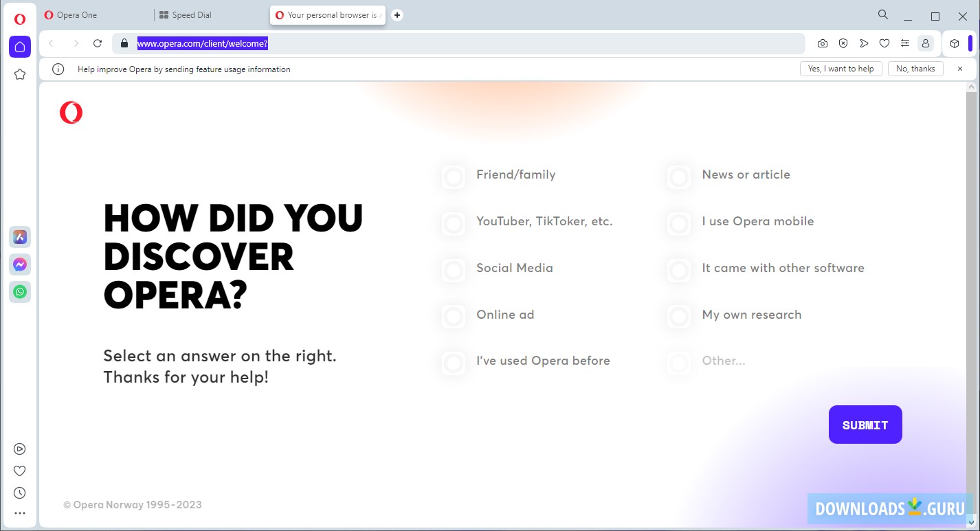Submit the survey answer

pyautogui.click(x=865, y=425)
